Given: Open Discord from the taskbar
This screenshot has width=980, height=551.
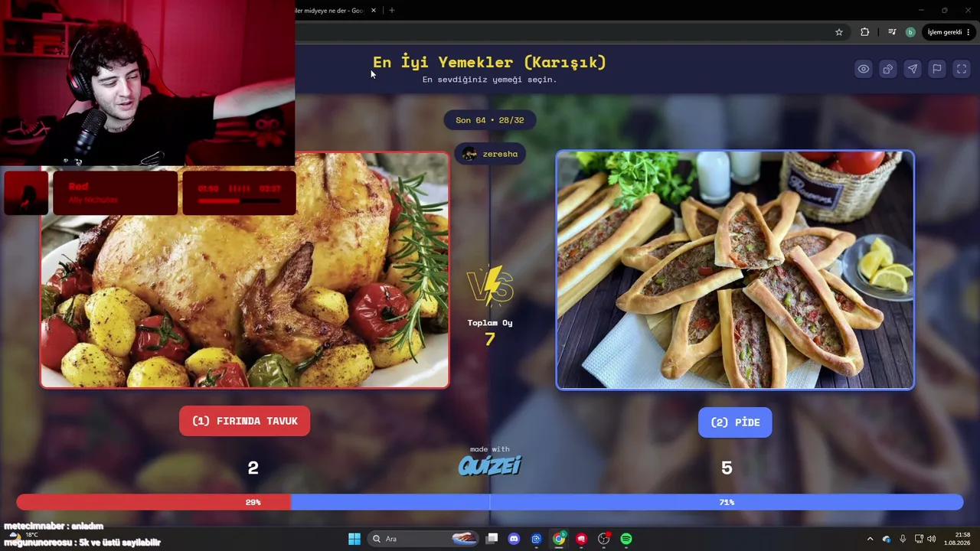Looking at the screenshot, I should tap(514, 539).
